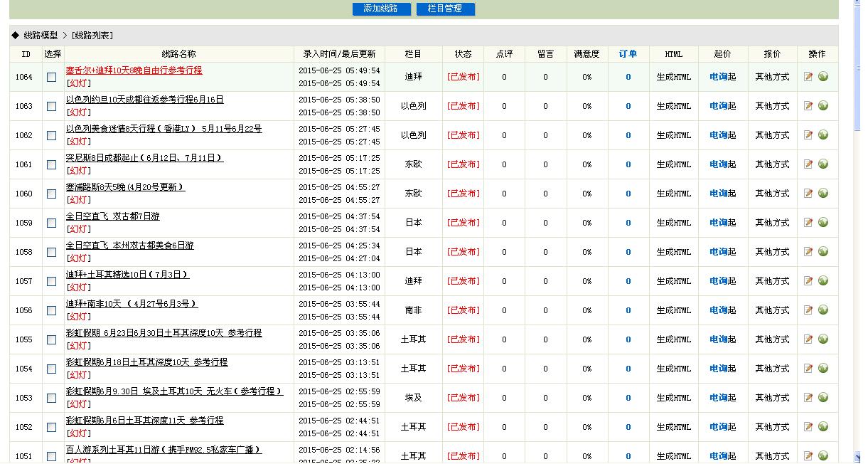This screenshot has height=464, width=868.
Task: Click the globe icon for row 1061
Action: [823, 164]
